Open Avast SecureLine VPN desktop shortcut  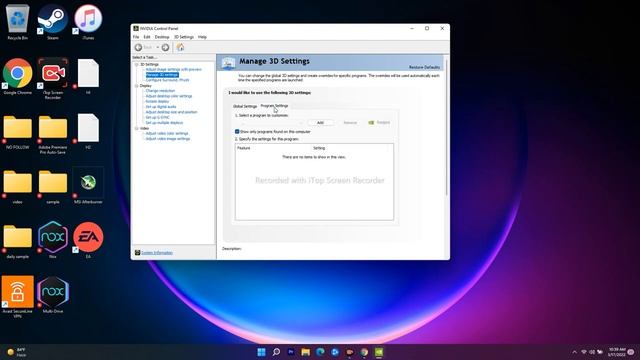coord(18,297)
